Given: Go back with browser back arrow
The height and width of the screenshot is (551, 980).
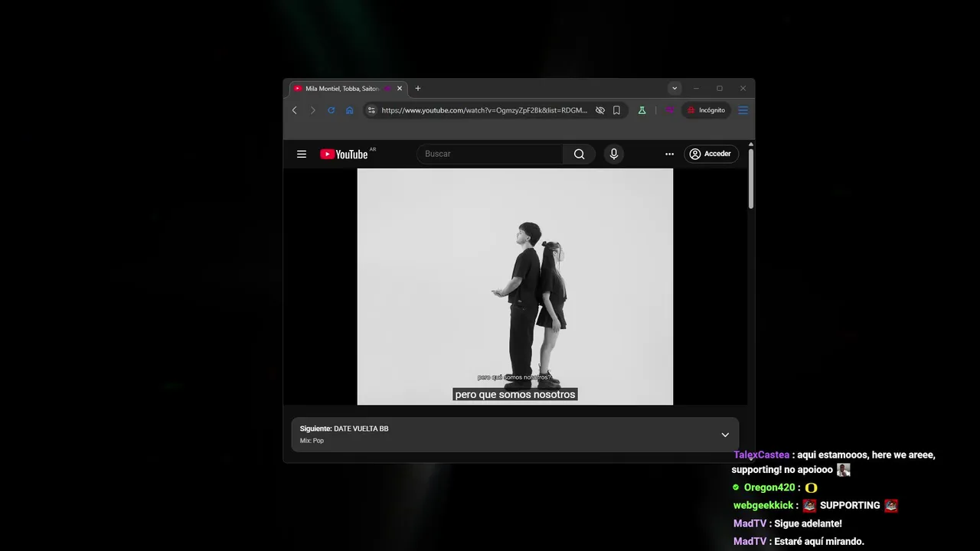Looking at the screenshot, I should [x=294, y=110].
